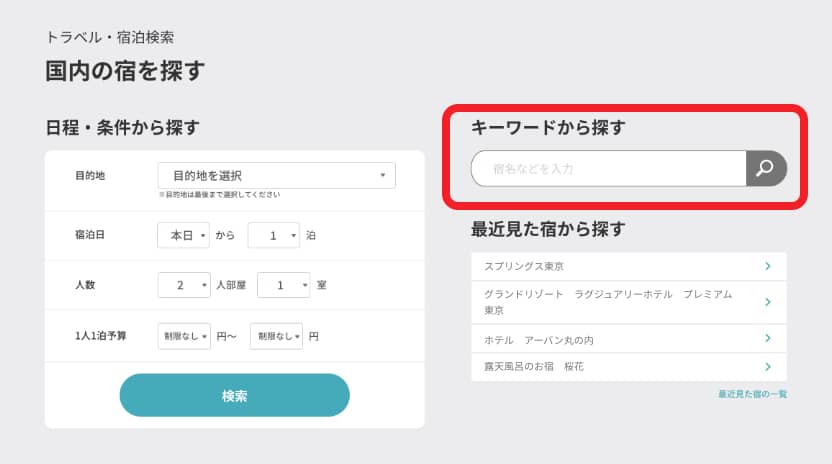Open the people per room dropdown
The height and width of the screenshot is (464, 832).
[x=184, y=285]
